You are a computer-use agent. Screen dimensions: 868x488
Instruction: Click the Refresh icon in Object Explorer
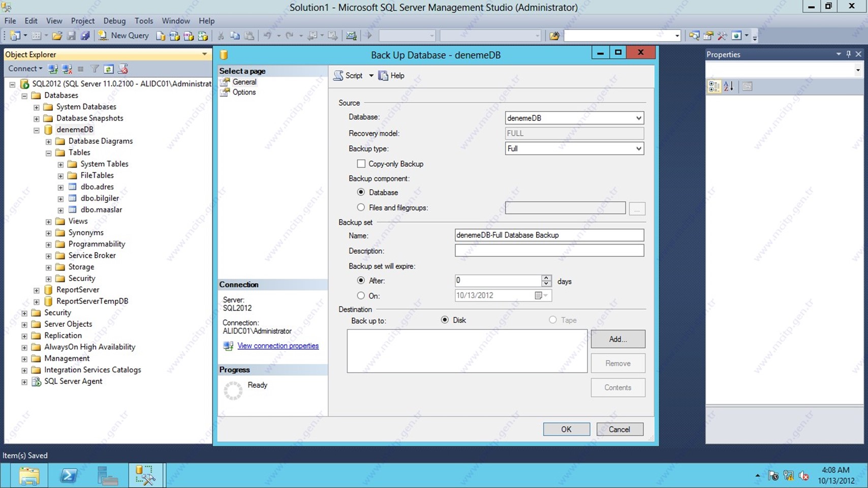click(x=108, y=69)
